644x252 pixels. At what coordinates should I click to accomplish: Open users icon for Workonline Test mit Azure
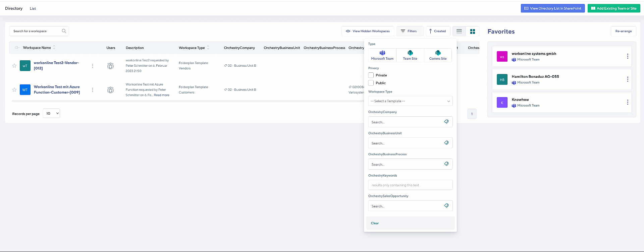(x=110, y=90)
